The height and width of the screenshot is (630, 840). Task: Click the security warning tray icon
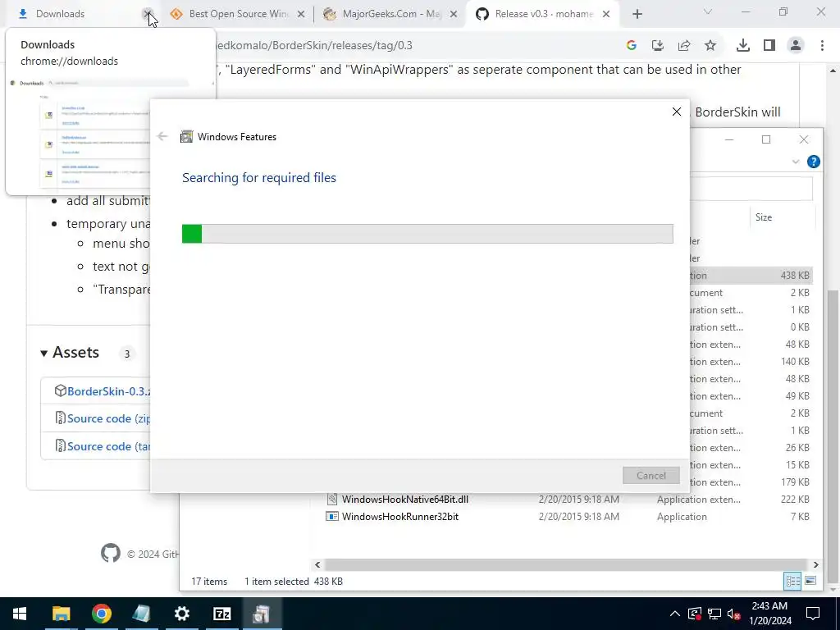(694, 614)
